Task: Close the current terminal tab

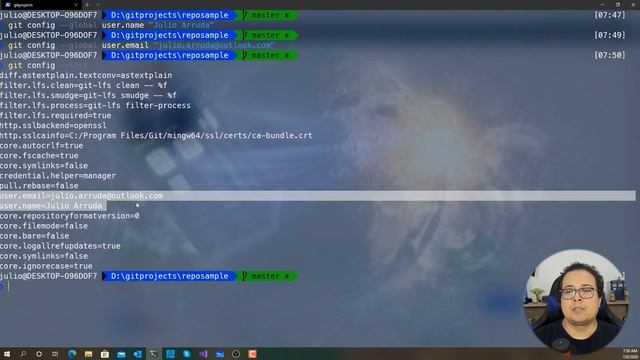Action: [x=76, y=5]
